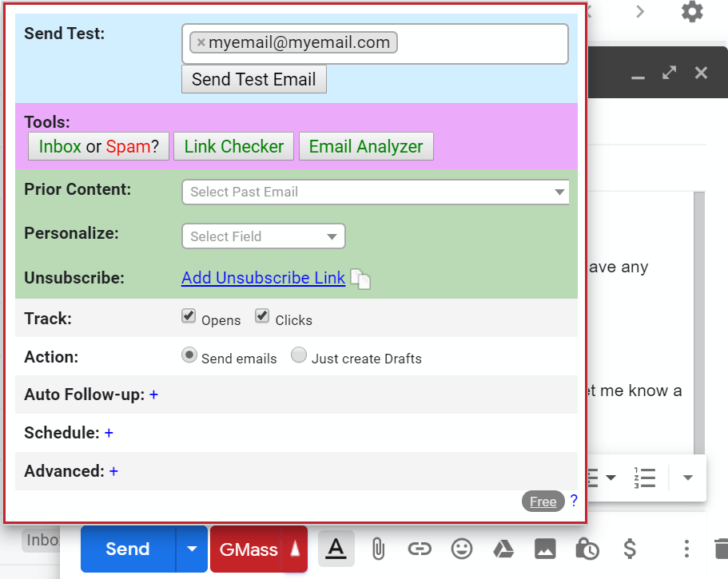The width and height of the screenshot is (728, 579).
Task: Choose Just create Drafts radio option
Action: [x=299, y=355]
